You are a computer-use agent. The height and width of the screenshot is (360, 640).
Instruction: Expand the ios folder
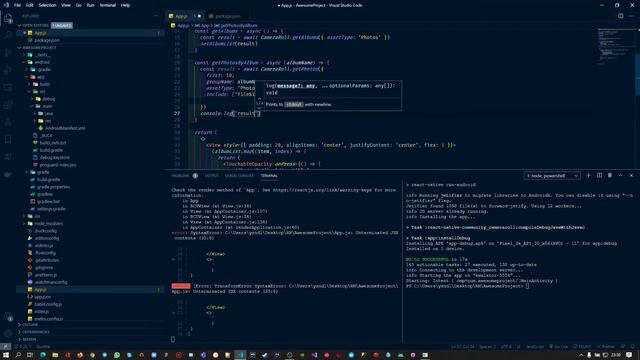33,216
